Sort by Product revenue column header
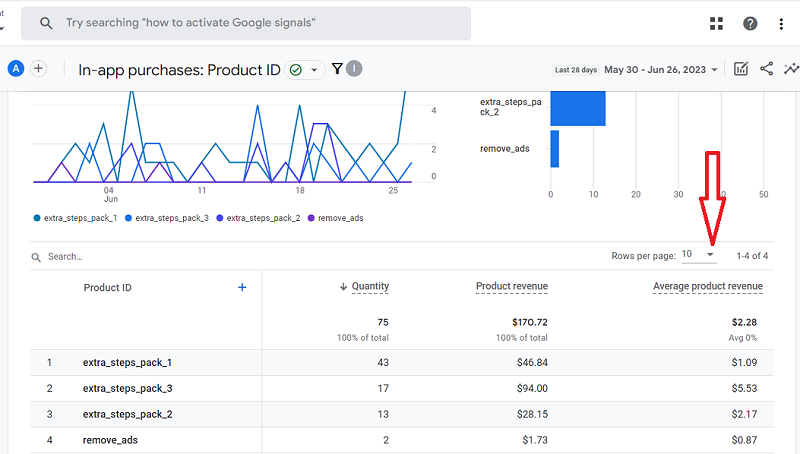The width and height of the screenshot is (800, 454). click(511, 287)
